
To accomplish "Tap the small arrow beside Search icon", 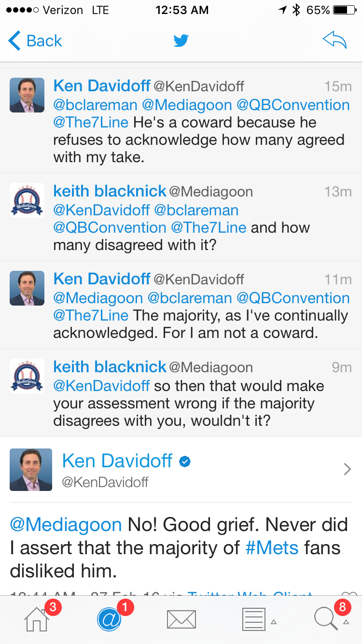I will point(346,622).
